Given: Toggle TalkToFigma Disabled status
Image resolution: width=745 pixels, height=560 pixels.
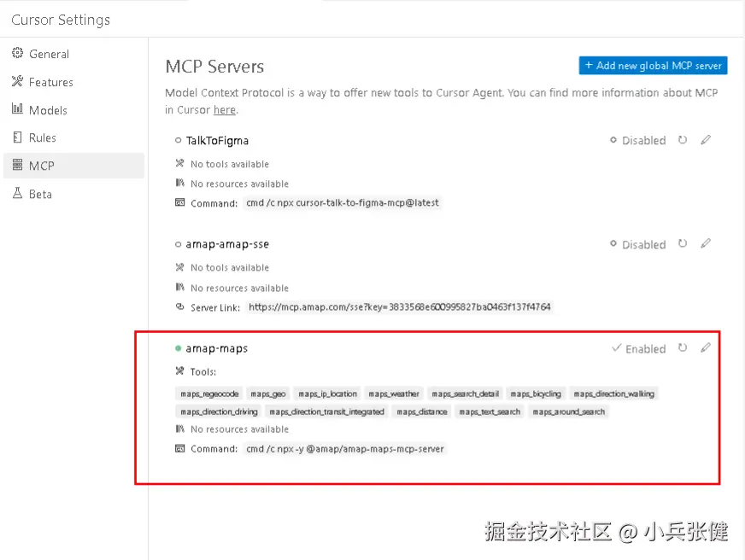Looking at the screenshot, I should pyautogui.click(x=637, y=140).
